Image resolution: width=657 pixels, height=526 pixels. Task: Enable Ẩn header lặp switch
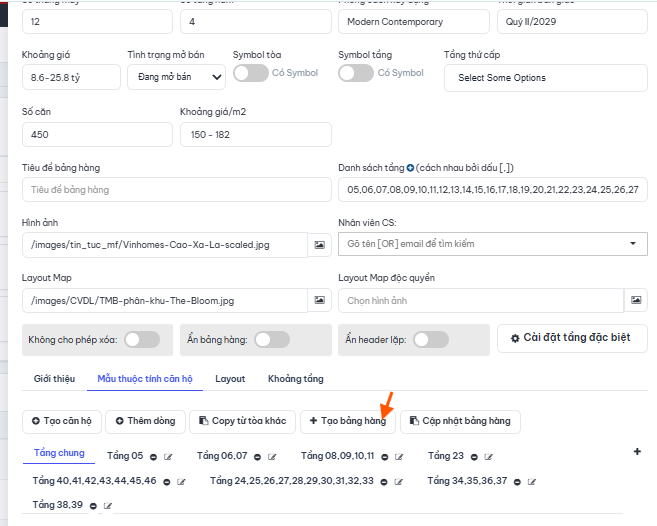pyautogui.click(x=431, y=339)
